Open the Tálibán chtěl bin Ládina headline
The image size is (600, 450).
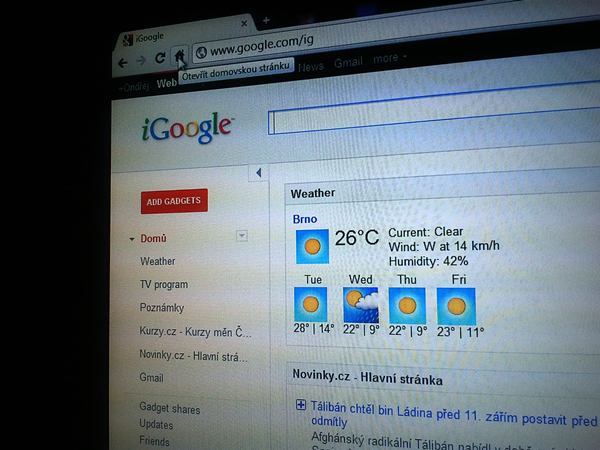point(454,416)
